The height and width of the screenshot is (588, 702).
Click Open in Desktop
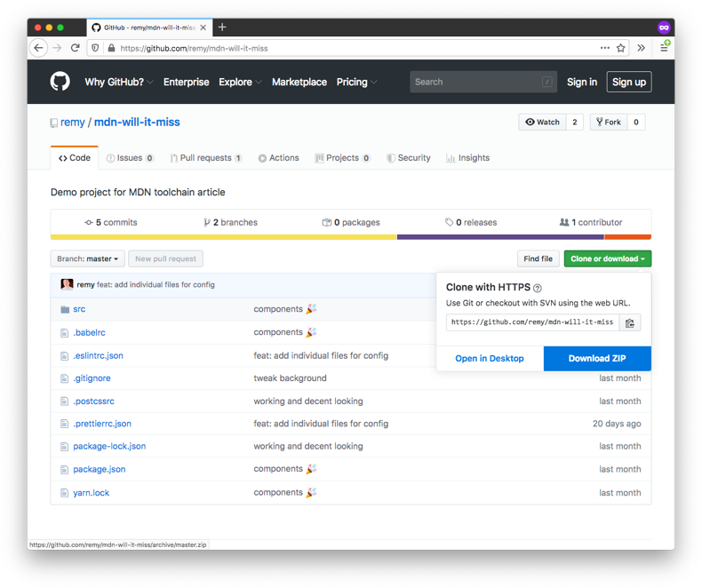click(490, 359)
